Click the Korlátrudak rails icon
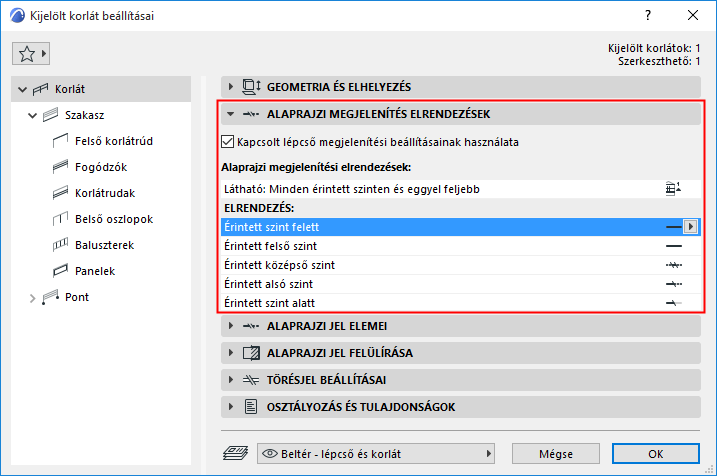Image resolution: width=717 pixels, height=476 pixels. tap(60, 193)
